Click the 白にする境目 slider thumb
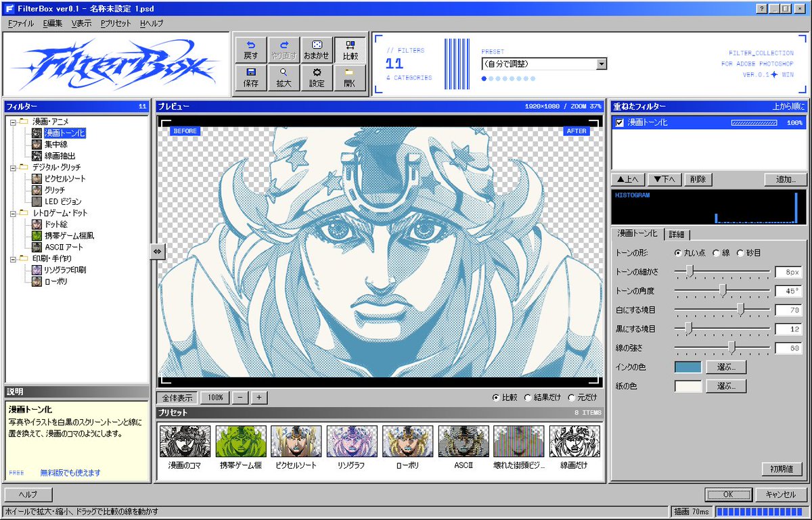Viewport: 812px width, 520px height. click(x=741, y=309)
